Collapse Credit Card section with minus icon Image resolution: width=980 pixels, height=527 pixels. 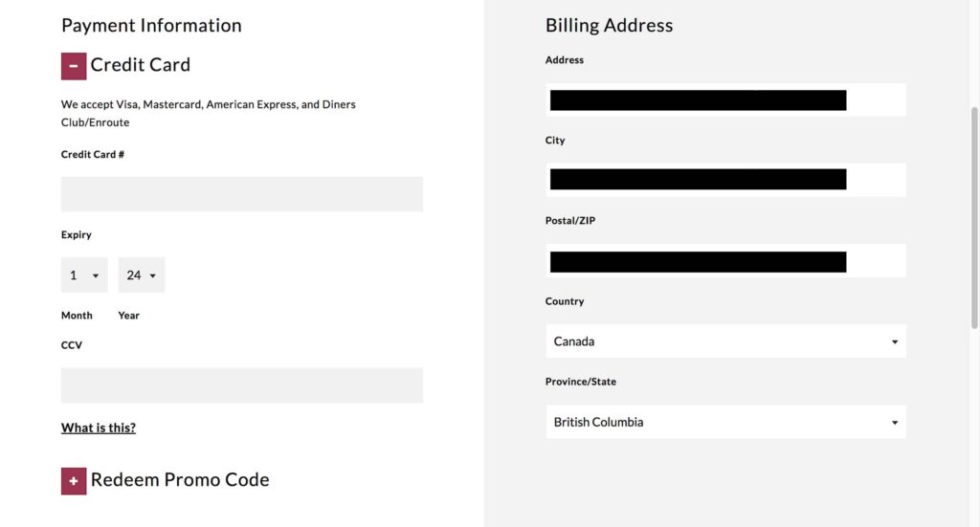click(74, 66)
